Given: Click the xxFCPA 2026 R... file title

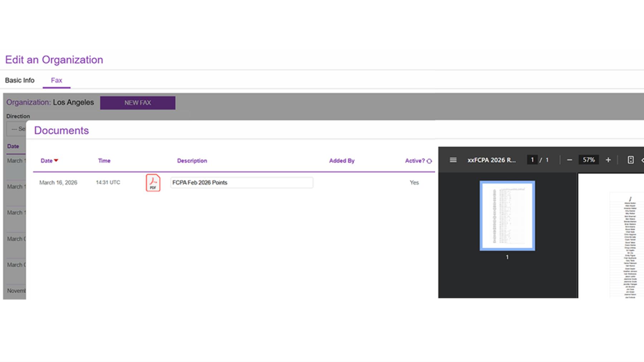Looking at the screenshot, I should tap(492, 160).
